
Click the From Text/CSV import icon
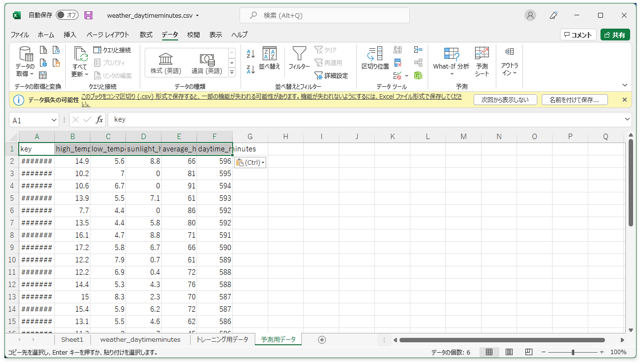coord(43,50)
